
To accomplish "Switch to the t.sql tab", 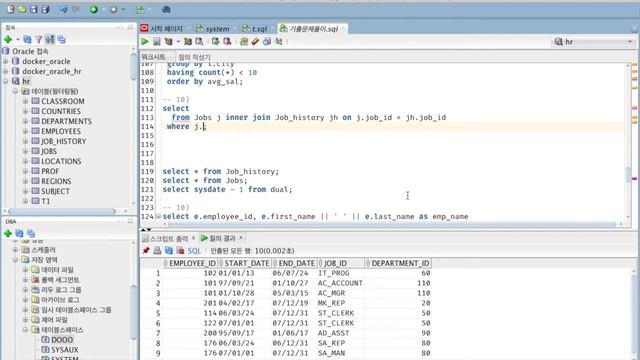I will 255,28.
